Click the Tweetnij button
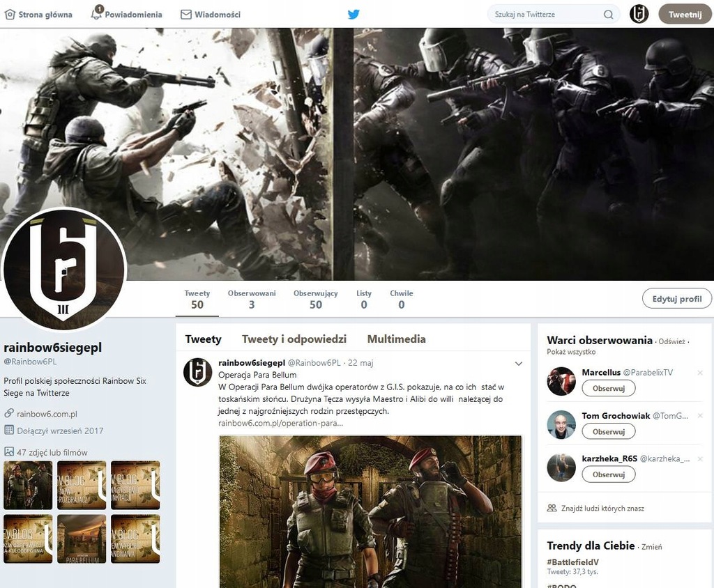The height and width of the screenshot is (588, 714). click(685, 14)
